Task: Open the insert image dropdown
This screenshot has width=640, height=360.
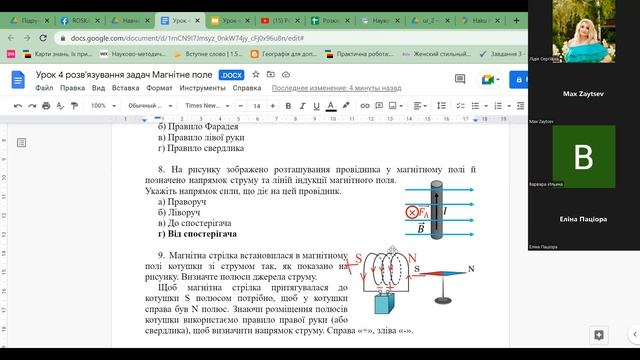Action: pyautogui.click(x=396, y=106)
